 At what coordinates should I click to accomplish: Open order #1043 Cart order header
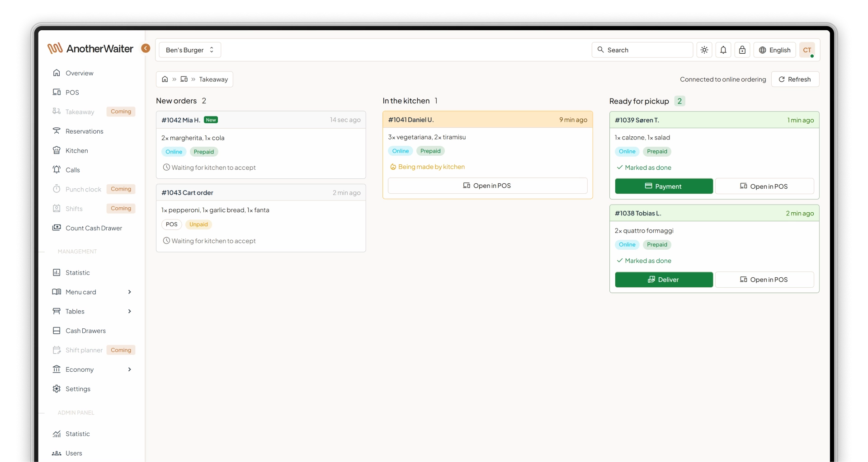(x=261, y=193)
